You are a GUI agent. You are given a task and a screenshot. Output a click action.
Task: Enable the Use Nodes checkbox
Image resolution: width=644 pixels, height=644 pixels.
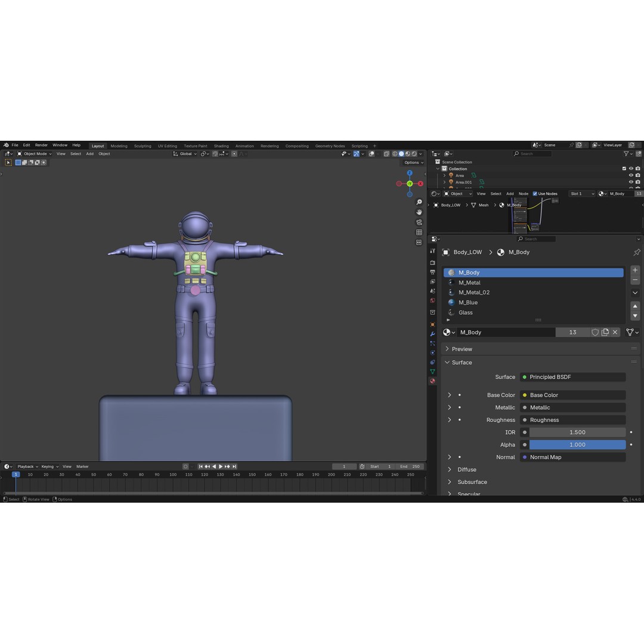click(535, 193)
